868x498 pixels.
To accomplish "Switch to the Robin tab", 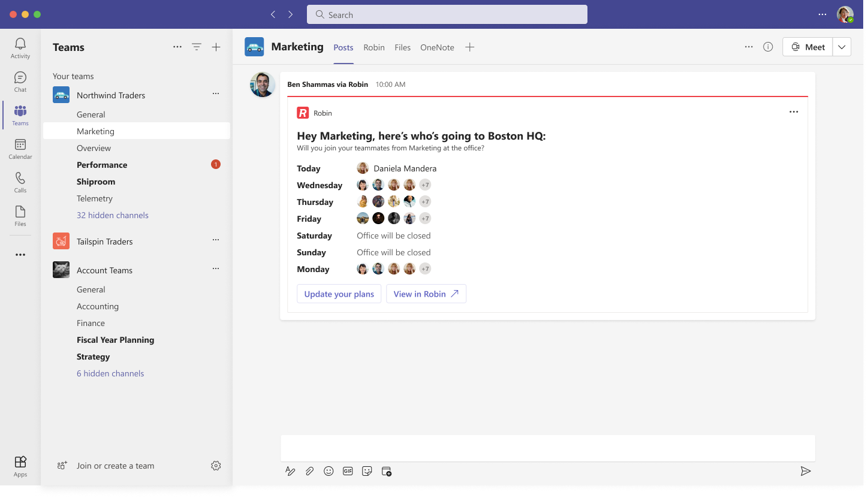I will (x=374, y=47).
